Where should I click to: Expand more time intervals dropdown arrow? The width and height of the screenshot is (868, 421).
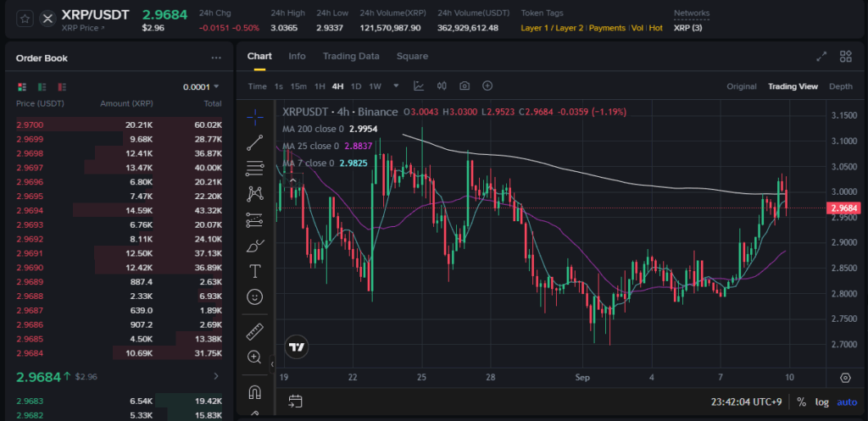396,86
